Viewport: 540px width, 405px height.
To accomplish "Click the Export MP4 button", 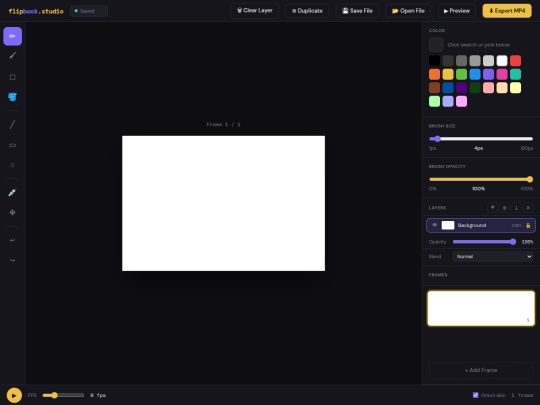I will [x=507, y=11].
